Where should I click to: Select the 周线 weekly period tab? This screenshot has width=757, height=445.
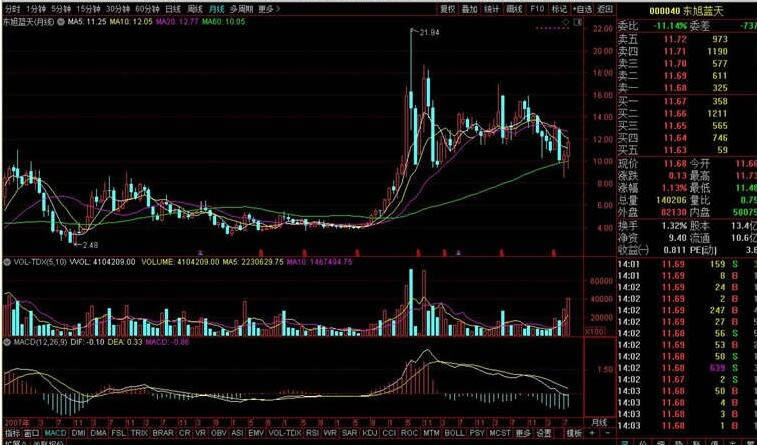coord(194,8)
